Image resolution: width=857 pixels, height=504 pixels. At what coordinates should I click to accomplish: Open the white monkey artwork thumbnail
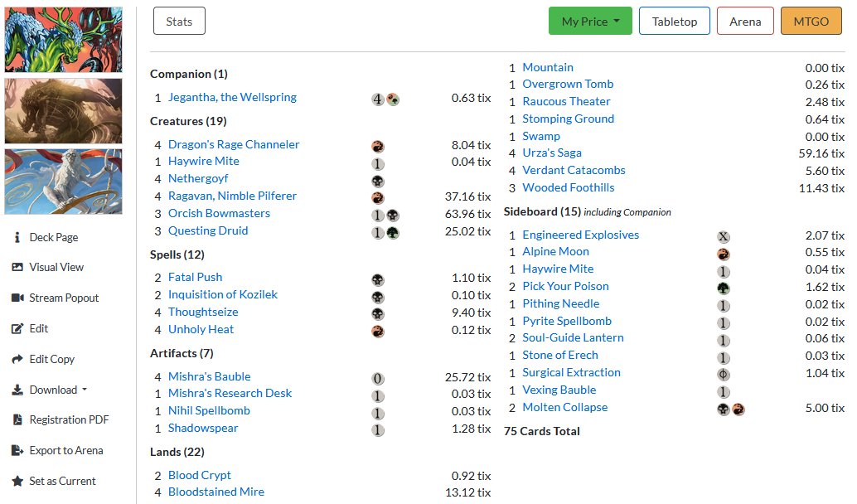point(63,182)
